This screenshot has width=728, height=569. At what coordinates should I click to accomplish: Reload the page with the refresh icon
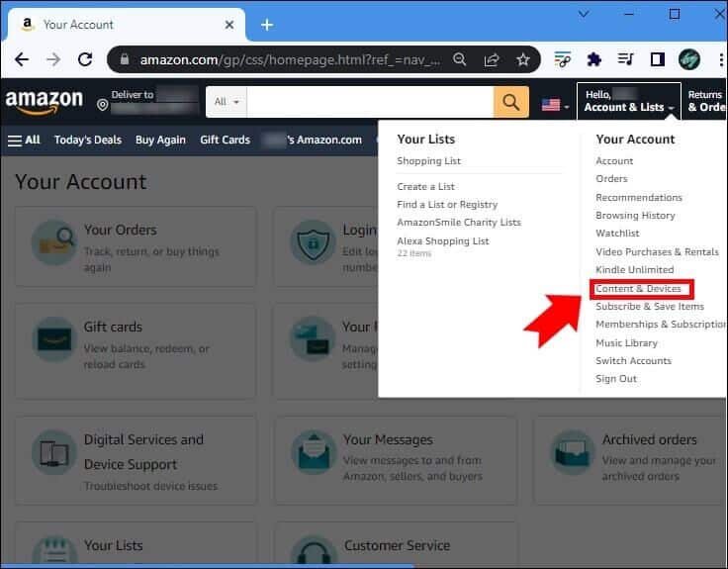pyautogui.click(x=85, y=59)
